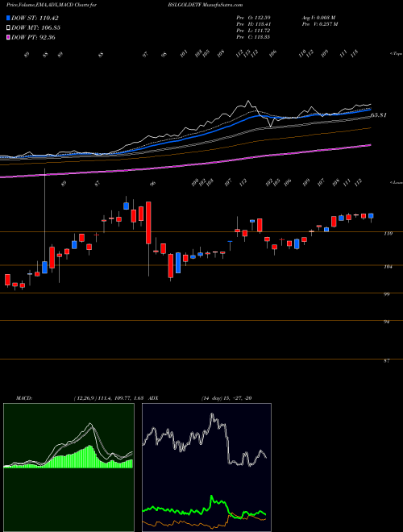Click the '87' price axis label
The image size is (403, 532).
(x=386, y=361)
